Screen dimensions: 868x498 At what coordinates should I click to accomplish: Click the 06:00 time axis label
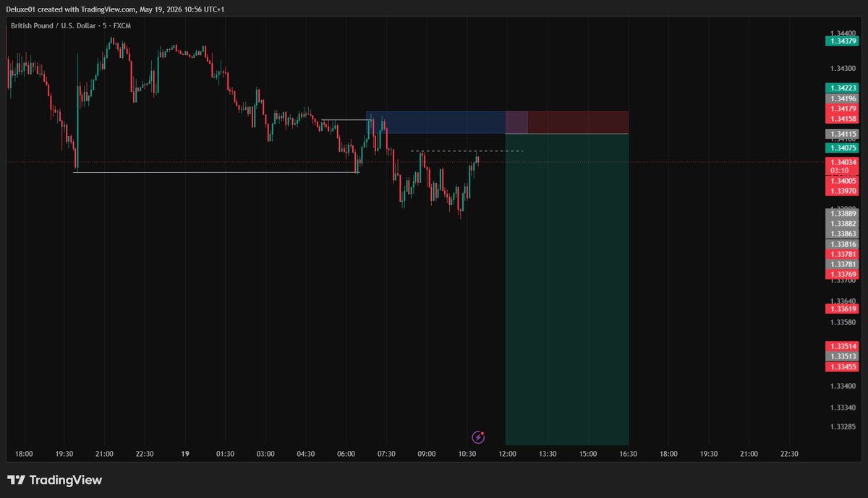(346, 454)
